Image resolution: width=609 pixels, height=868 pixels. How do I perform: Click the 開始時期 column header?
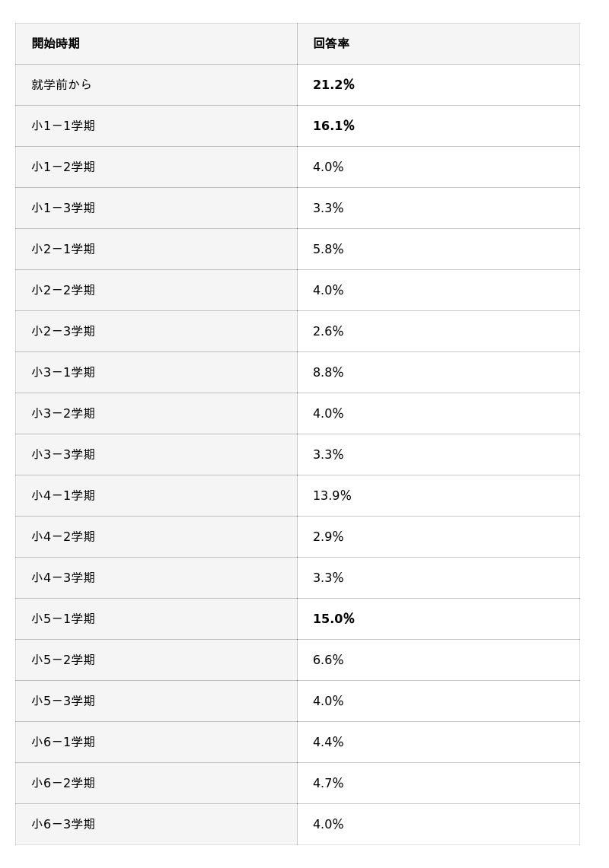(x=56, y=44)
